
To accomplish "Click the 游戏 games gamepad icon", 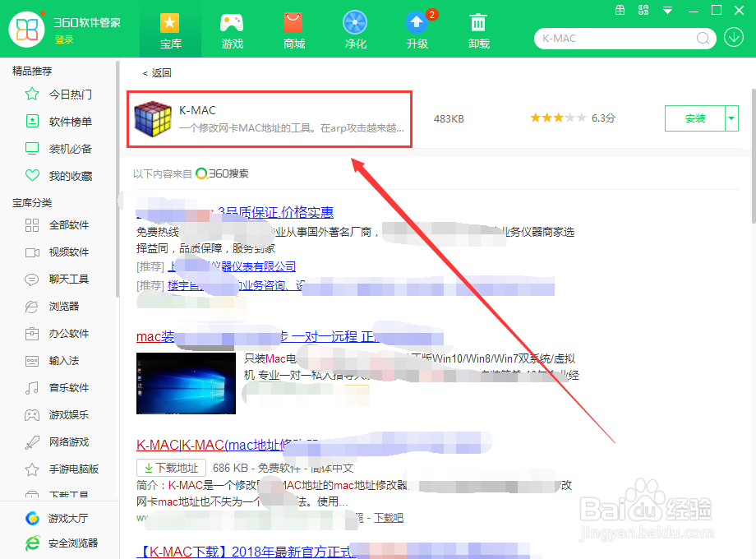I will 232,24.
